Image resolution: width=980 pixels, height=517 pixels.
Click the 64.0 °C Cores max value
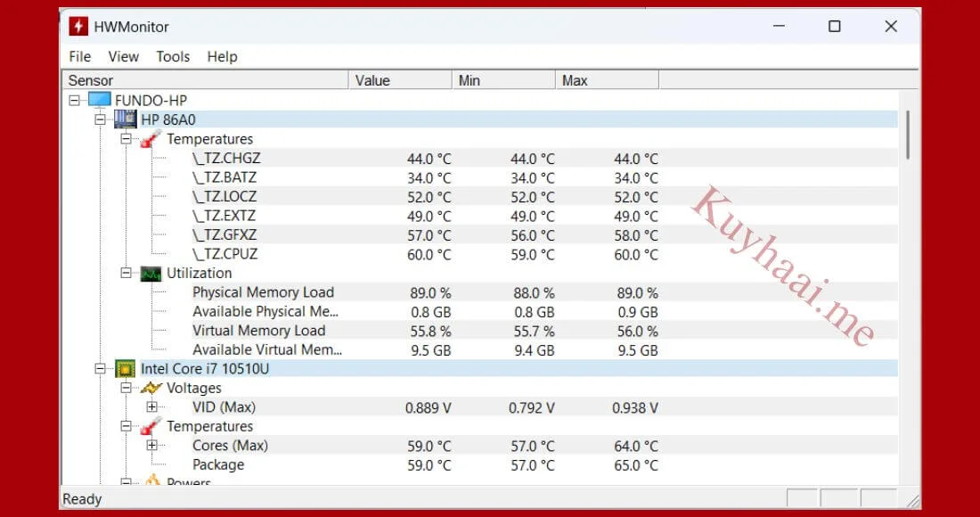pyautogui.click(x=636, y=447)
